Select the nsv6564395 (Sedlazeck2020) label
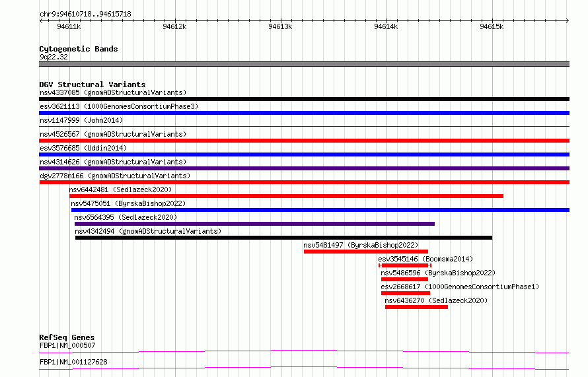588x377 pixels. 126,217
